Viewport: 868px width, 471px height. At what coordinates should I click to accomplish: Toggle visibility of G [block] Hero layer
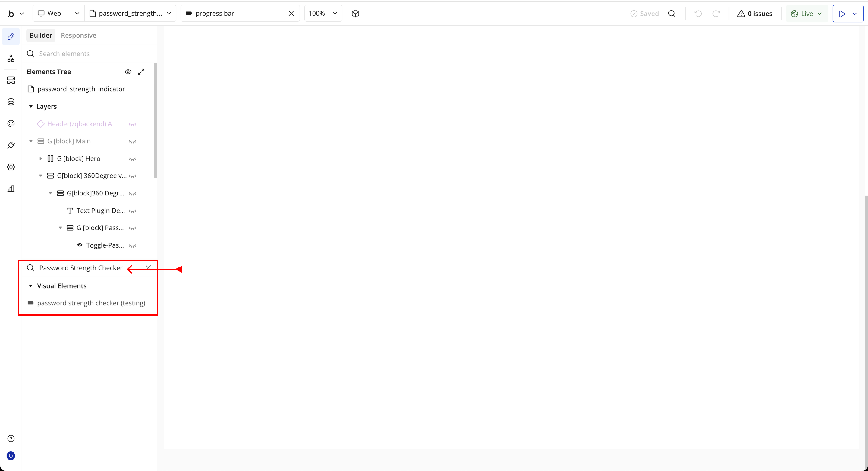(x=132, y=159)
